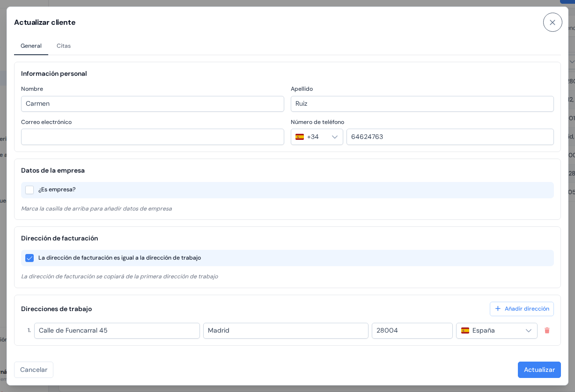Click the Actualizar button

pyautogui.click(x=539, y=370)
